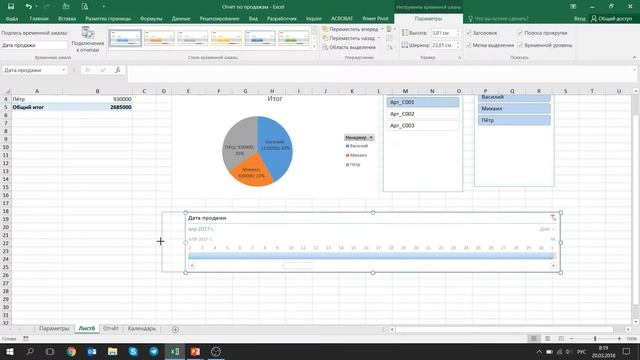The height and width of the screenshot is (360, 640).
Task: Switch to the Вставка ribbon tab
Action: tap(67, 19)
